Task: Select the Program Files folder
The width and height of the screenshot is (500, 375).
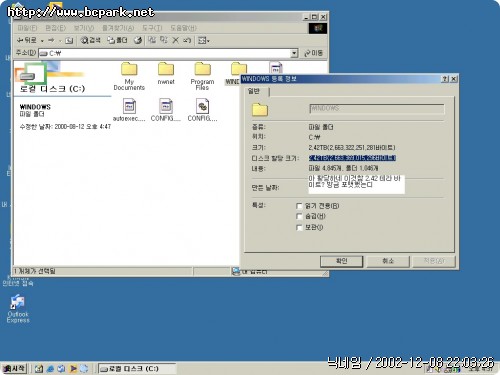Action: coord(202,76)
